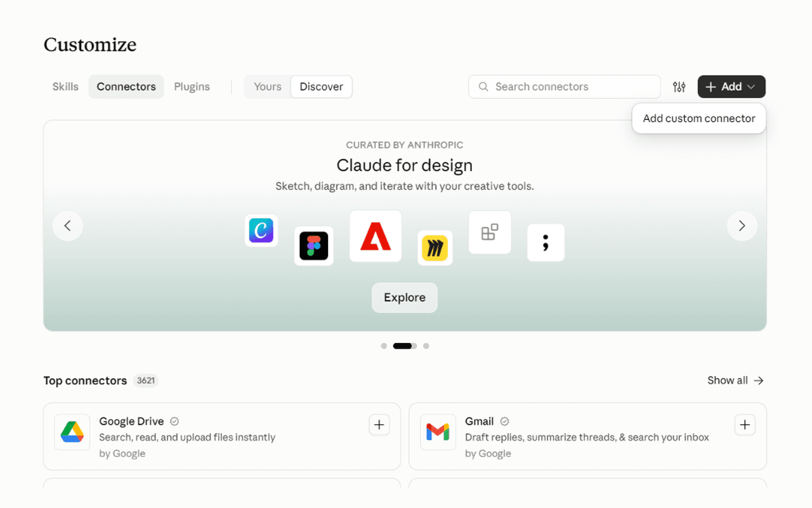Click the Google Drive logo
The height and width of the screenshot is (508, 812).
click(x=72, y=432)
